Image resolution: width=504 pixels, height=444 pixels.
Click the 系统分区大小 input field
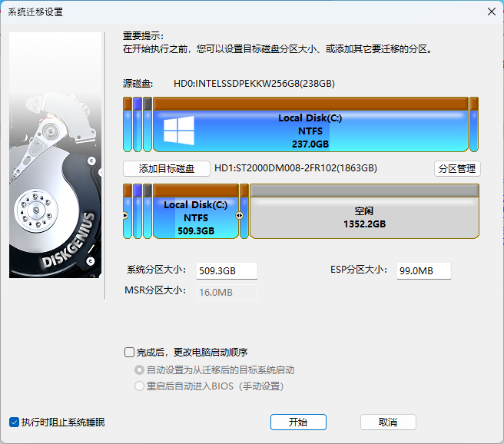click(x=227, y=271)
